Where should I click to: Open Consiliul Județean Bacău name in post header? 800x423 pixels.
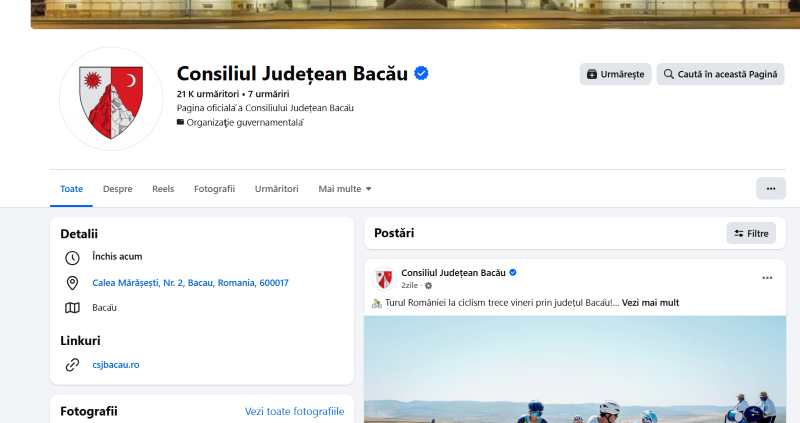click(x=453, y=273)
